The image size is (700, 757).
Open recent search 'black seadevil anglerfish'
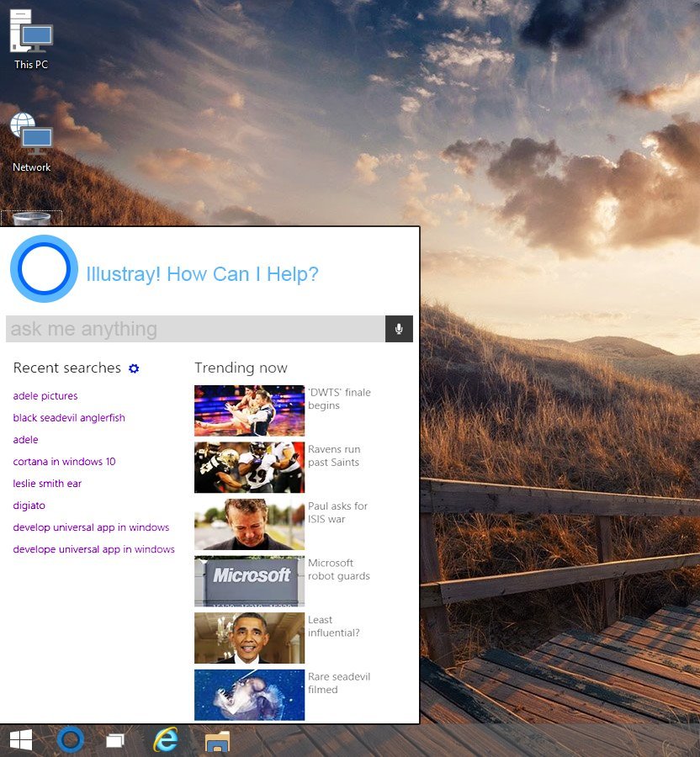[69, 417]
